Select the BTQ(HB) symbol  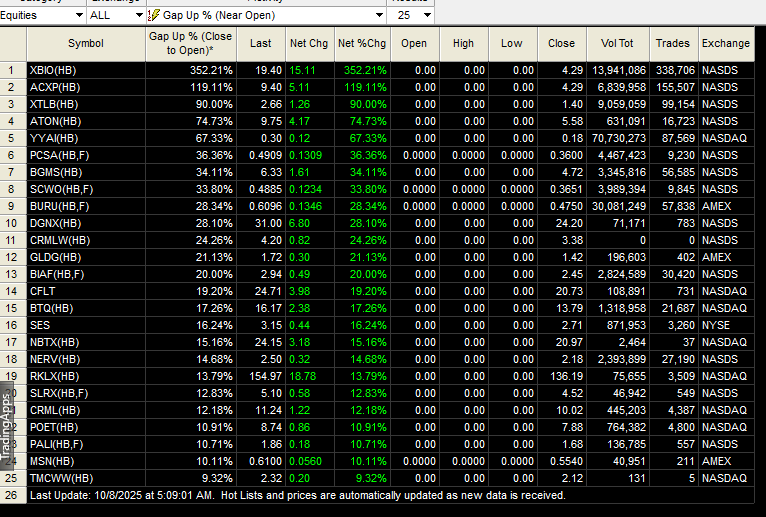click(51, 308)
